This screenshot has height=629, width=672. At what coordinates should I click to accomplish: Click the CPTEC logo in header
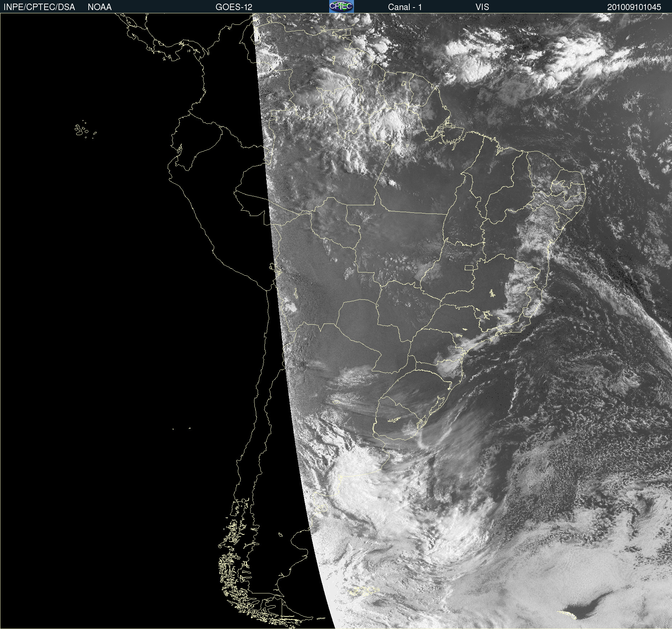(x=341, y=6)
